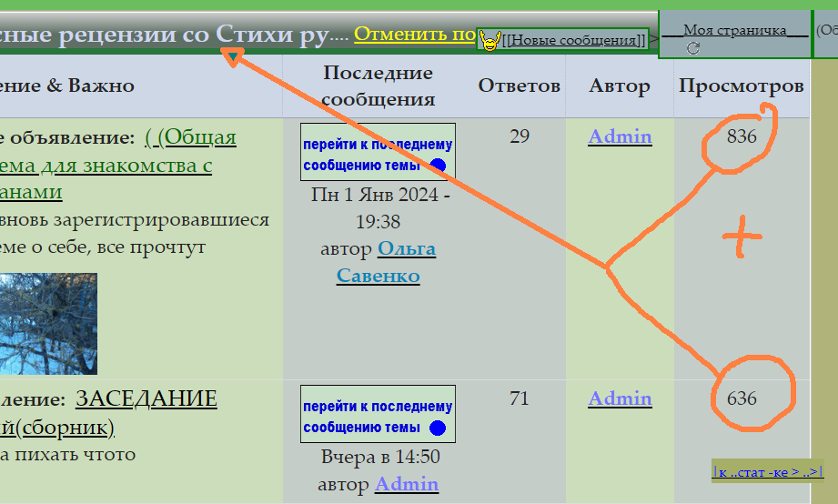Click the view count 836
Viewport: 838px width, 504px height.
tap(742, 136)
